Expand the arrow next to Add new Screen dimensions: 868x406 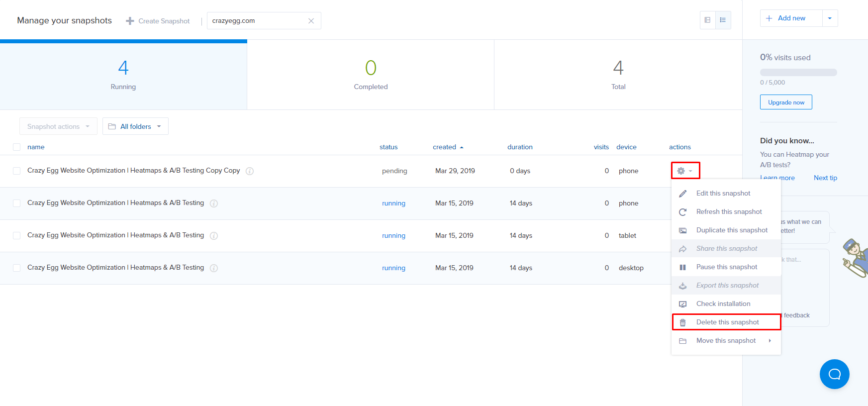(830, 18)
